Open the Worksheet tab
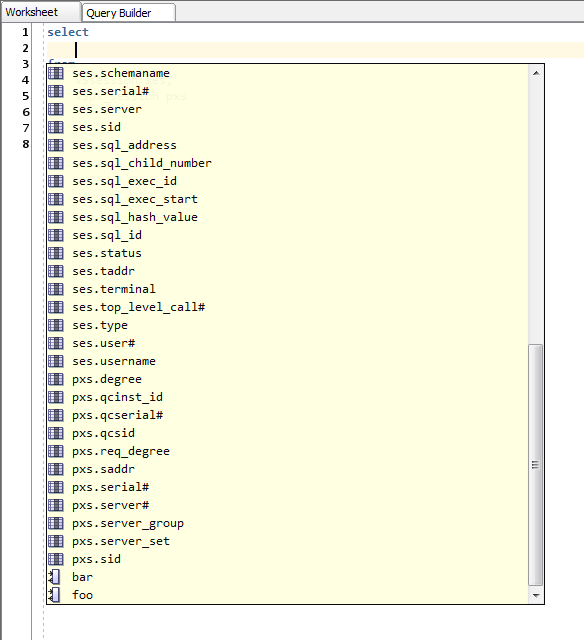Screen dimensions: 584x640 tap(40, 12)
